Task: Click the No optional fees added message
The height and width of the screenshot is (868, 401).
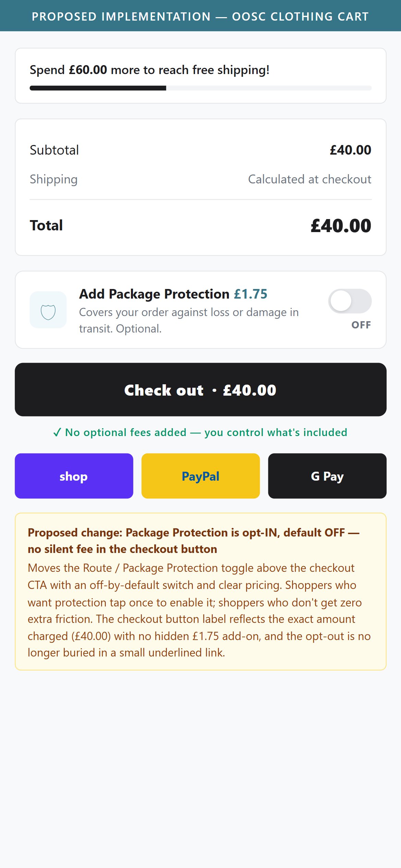Action: tap(206, 433)
